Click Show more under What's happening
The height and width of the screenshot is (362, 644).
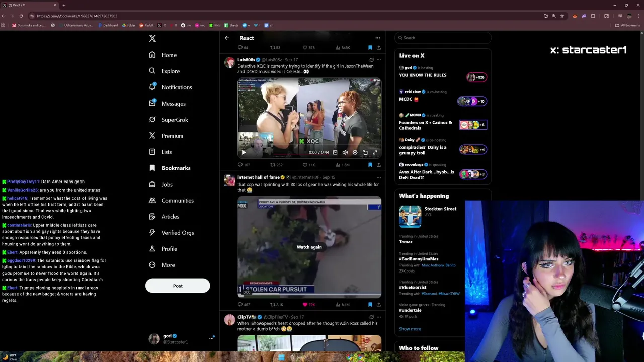tap(410, 329)
